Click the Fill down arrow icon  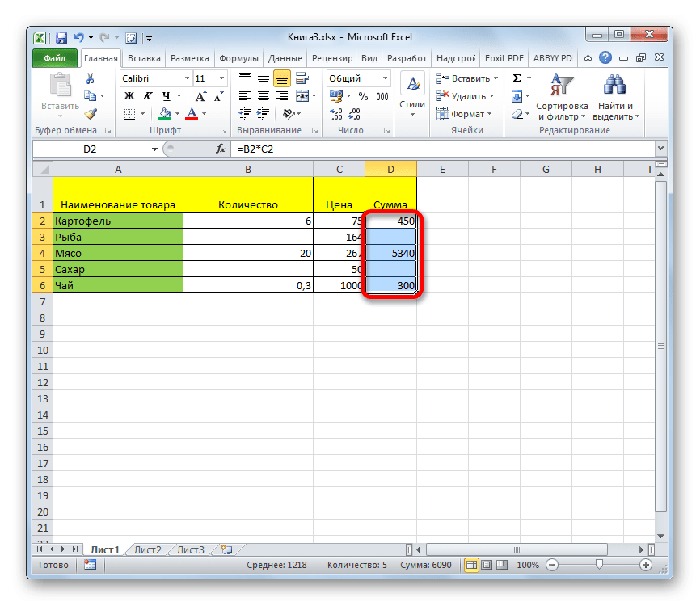click(x=517, y=96)
